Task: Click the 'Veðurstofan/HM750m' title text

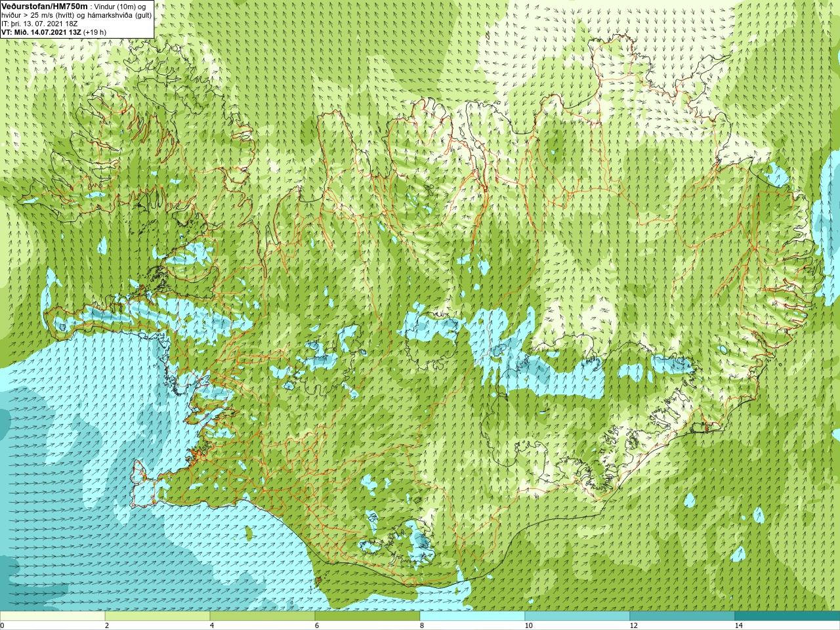Action: coord(45,6)
